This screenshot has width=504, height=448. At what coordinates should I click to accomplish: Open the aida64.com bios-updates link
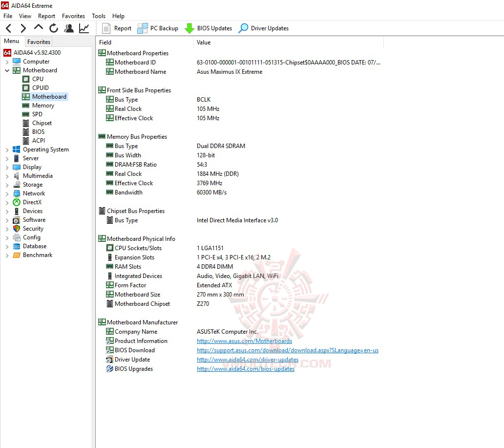click(x=246, y=369)
